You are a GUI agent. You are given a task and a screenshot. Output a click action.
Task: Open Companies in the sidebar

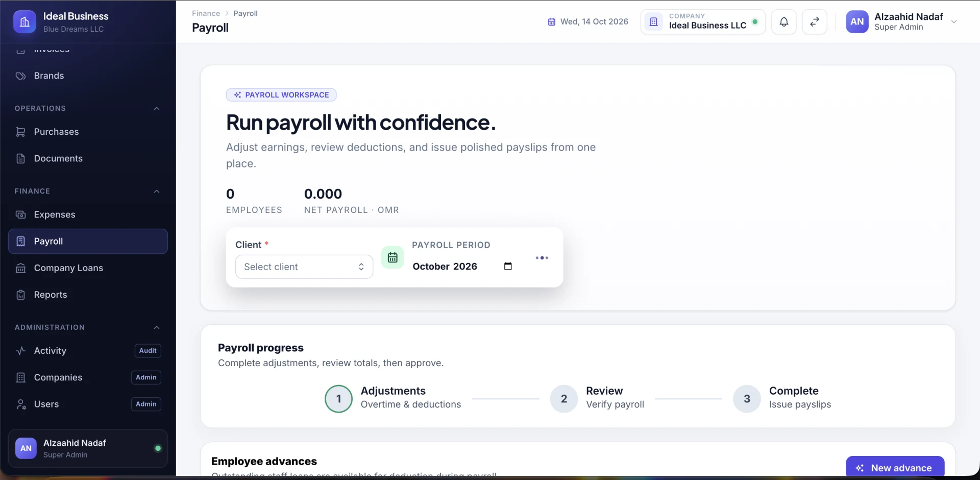88,377
